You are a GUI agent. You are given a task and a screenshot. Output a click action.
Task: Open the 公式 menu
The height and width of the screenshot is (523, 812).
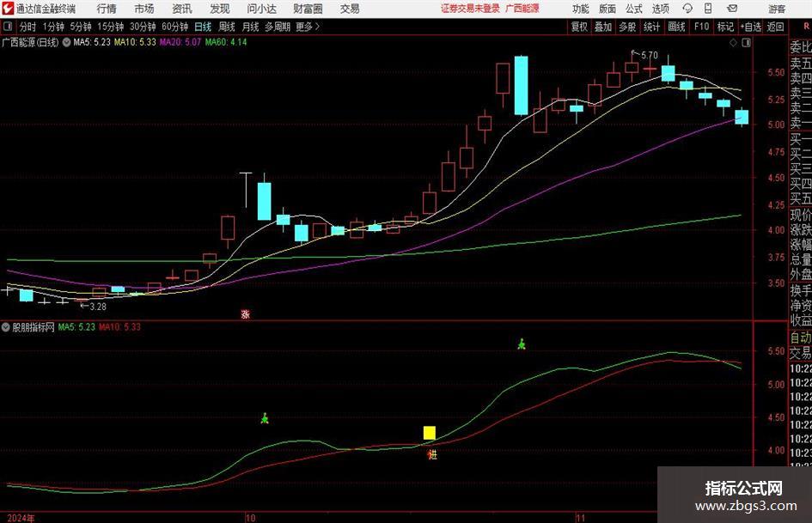point(634,9)
